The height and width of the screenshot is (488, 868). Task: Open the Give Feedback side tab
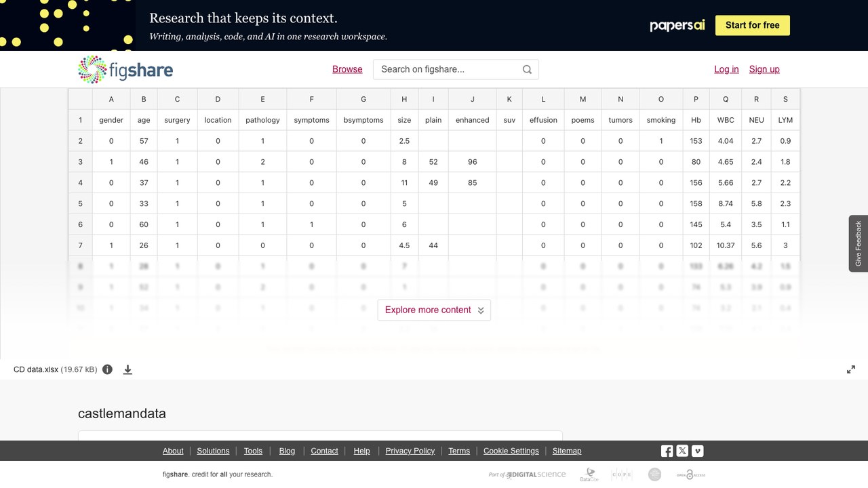(x=859, y=243)
